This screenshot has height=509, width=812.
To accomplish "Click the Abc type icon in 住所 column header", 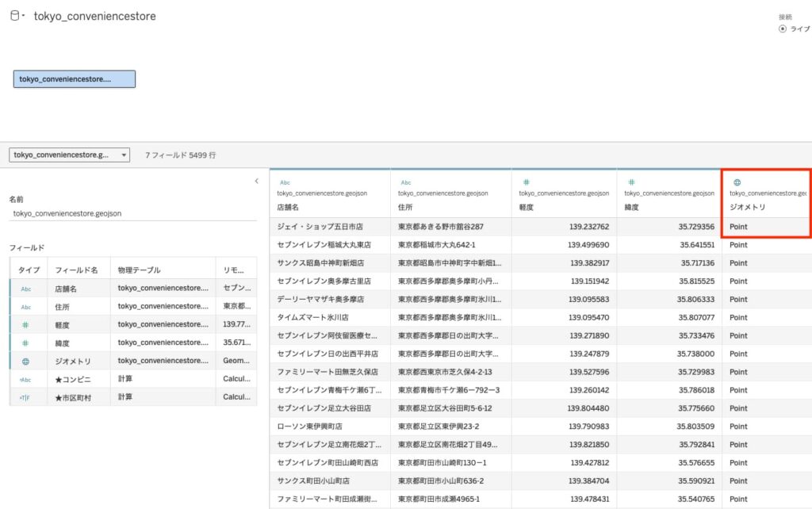I will (406, 182).
